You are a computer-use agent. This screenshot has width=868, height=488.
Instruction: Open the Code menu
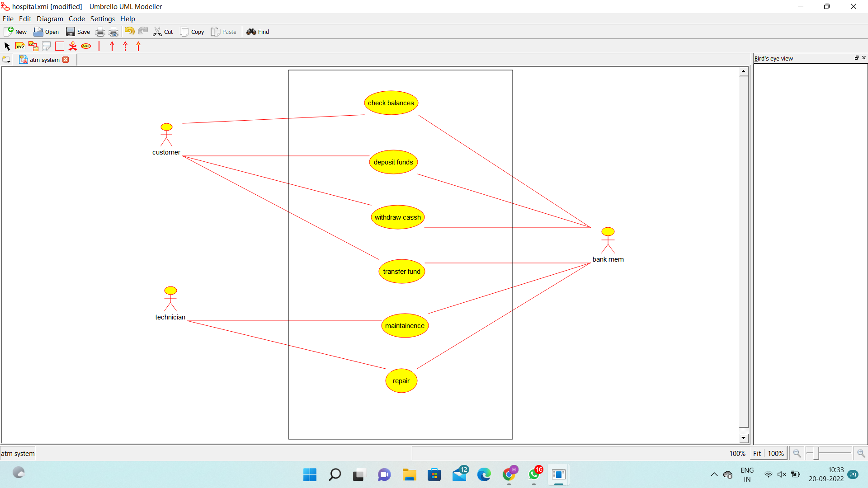(76, 19)
